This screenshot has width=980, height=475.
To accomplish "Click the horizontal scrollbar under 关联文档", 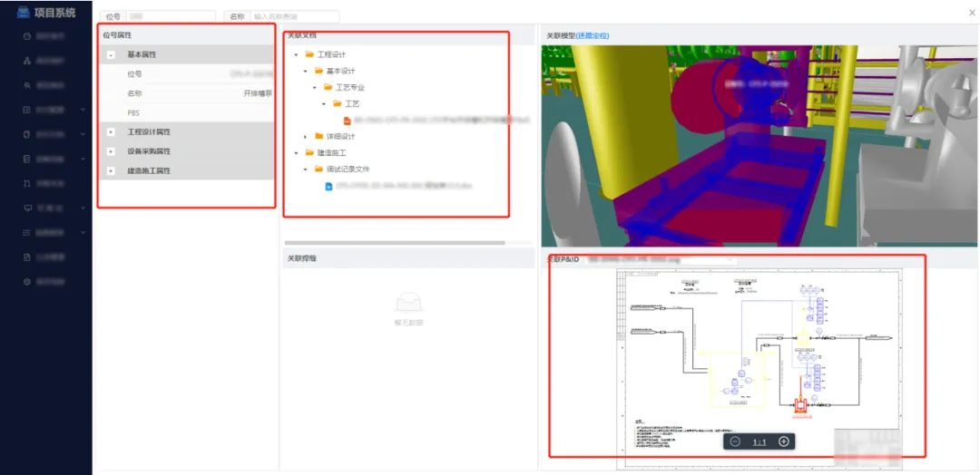I will tap(395, 242).
